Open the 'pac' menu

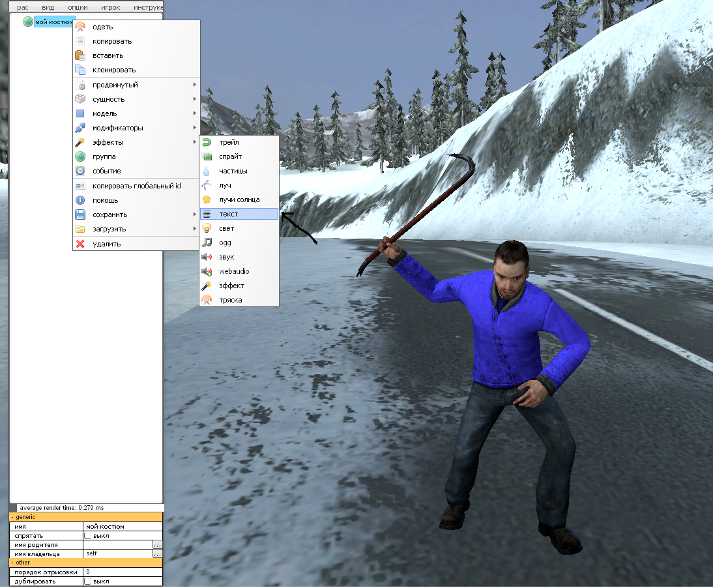click(23, 7)
